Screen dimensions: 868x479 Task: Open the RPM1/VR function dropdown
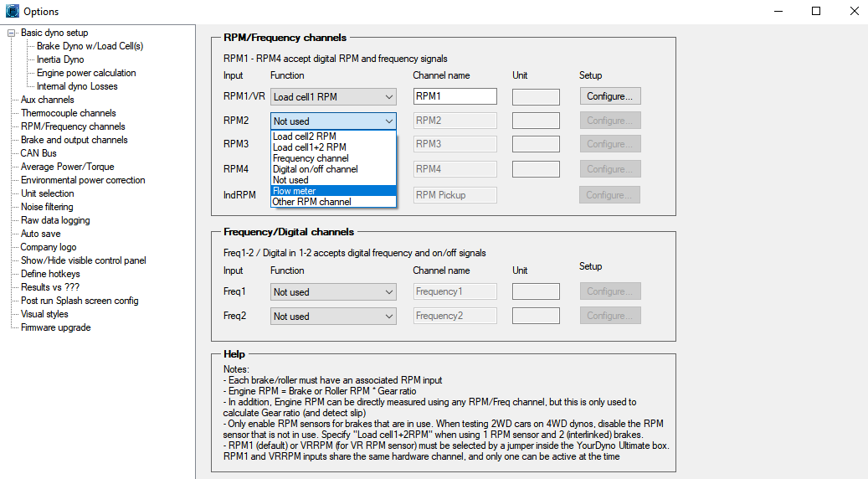click(x=333, y=97)
